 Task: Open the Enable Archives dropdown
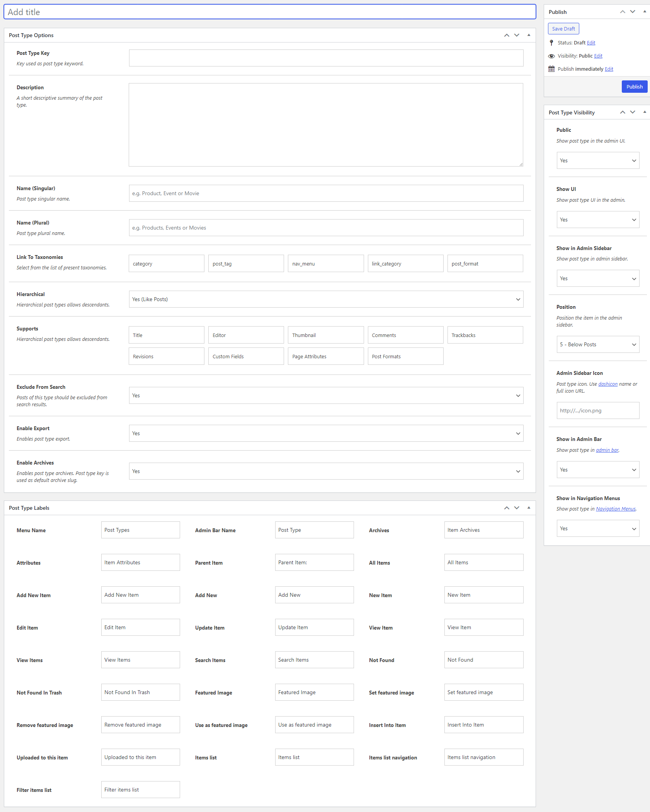tap(326, 471)
